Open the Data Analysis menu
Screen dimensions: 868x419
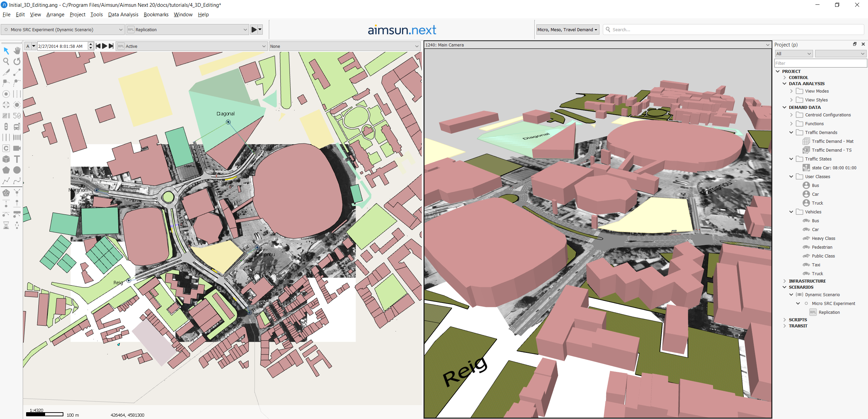tap(123, 15)
